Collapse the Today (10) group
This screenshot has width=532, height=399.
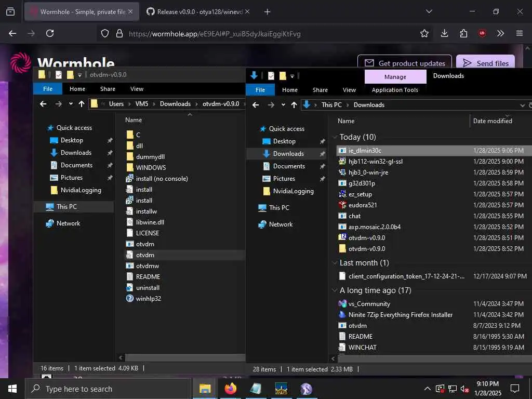[x=335, y=137]
